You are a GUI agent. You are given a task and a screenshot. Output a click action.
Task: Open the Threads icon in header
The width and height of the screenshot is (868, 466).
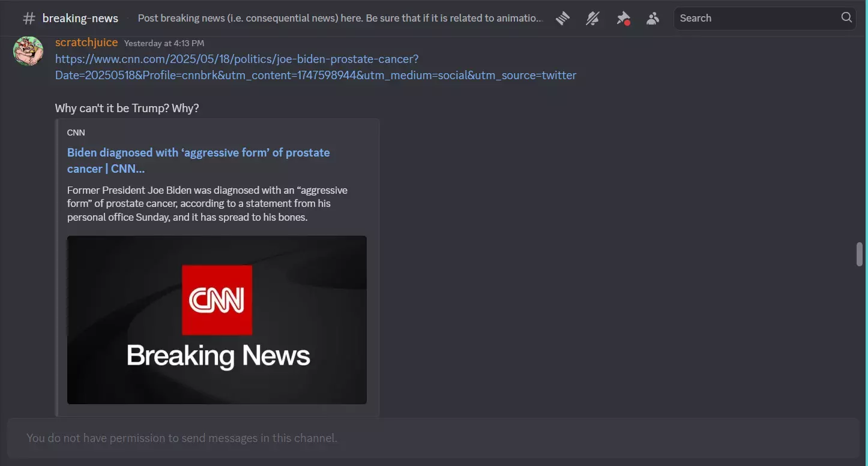click(562, 18)
